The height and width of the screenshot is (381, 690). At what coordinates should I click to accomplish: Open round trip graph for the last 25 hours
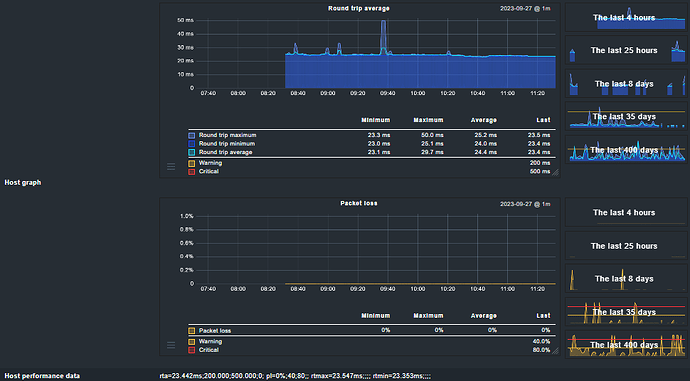tap(626, 50)
